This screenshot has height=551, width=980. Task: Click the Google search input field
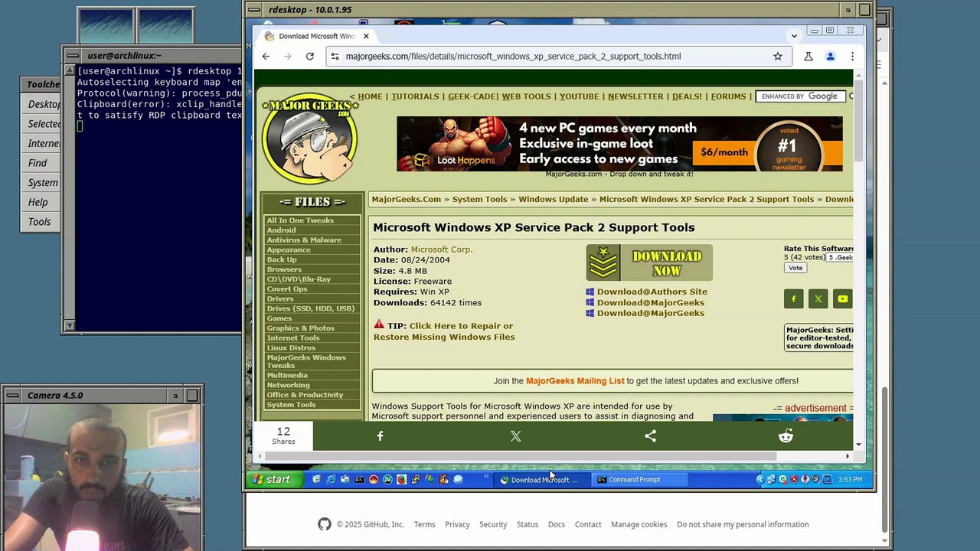click(801, 96)
